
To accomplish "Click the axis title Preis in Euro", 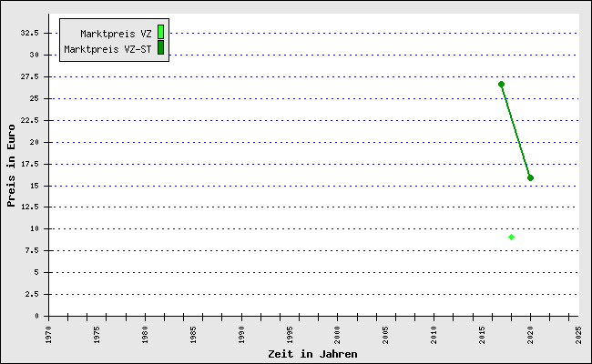I will tap(11, 166).
